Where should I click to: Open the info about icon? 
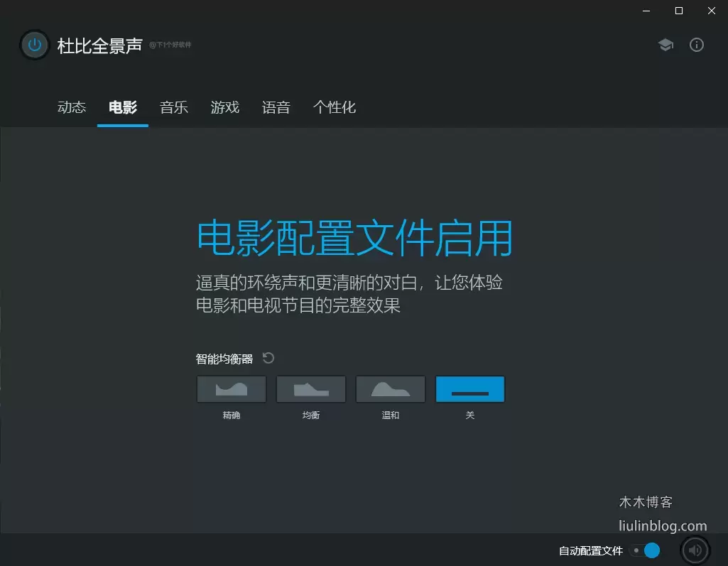tap(697, 45)
